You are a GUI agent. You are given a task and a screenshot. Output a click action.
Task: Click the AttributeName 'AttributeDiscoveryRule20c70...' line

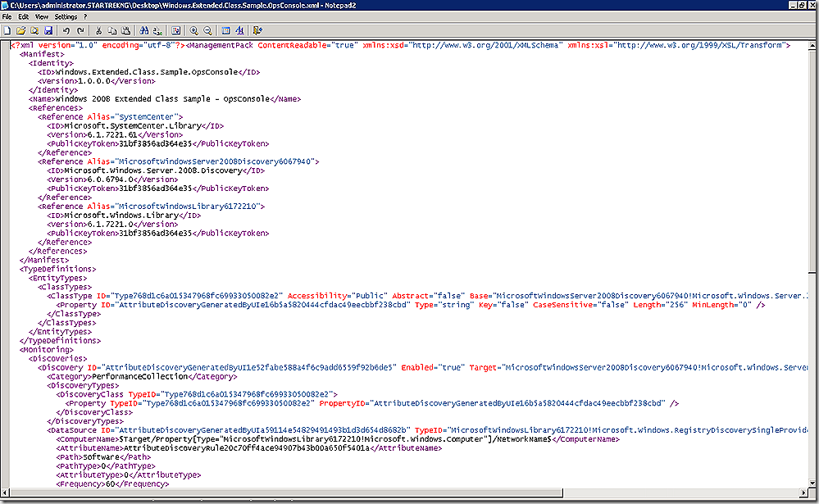[x=248, y=448]
